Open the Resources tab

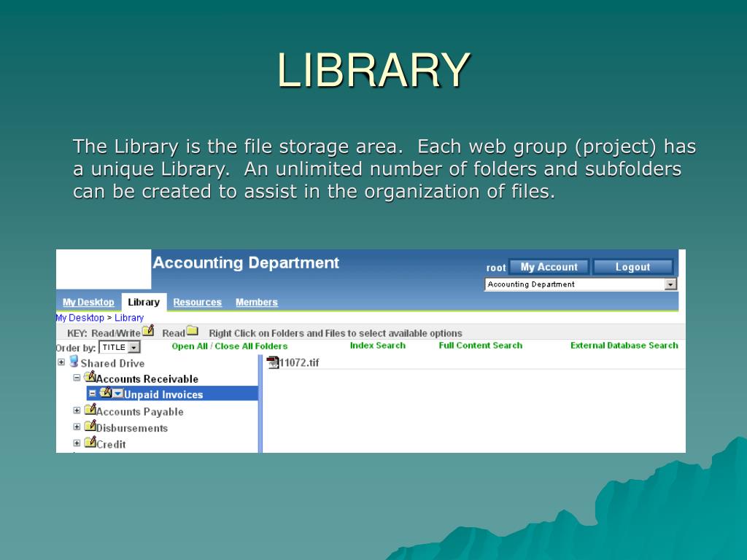(x=197, y=302)
